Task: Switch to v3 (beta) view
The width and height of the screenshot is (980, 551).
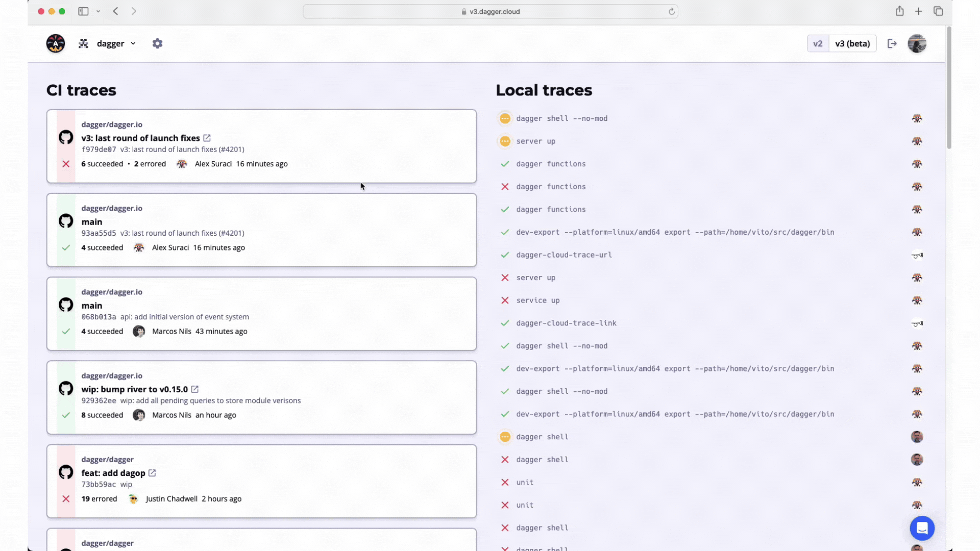Action: click(852, 43)
